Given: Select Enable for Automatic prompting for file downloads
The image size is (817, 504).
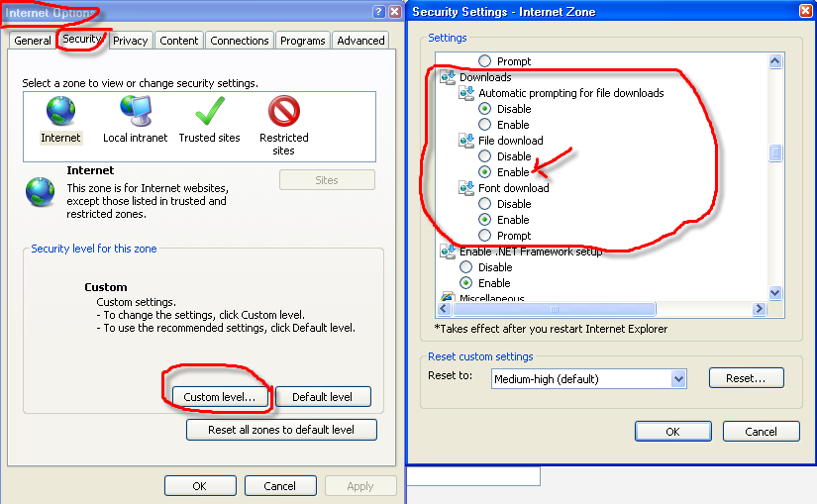Looking at the screenshot, I should pyautogui.click(x=484, y=124).
